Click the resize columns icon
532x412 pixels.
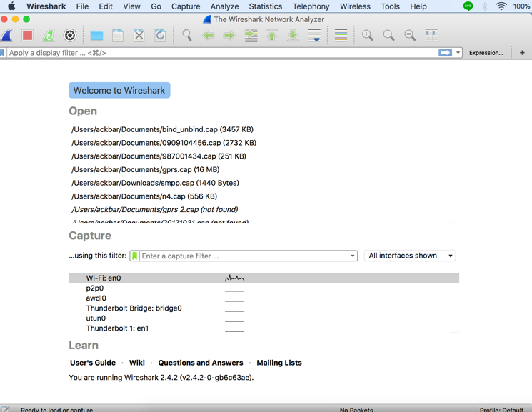pyautogui.click(x=431, y=35)
